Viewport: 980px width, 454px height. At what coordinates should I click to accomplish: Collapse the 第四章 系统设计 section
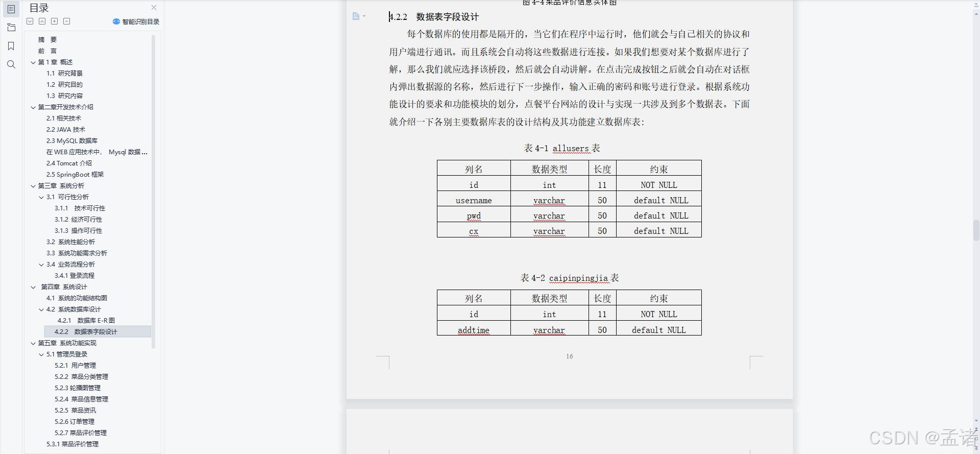33,287
